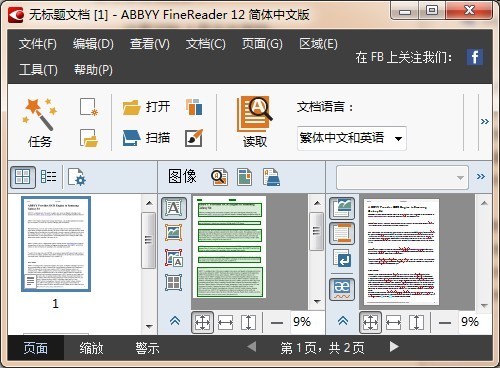500x368 pixels.
Task: Toggle fit to width in image pane
Action: click(x=226, y=323)
